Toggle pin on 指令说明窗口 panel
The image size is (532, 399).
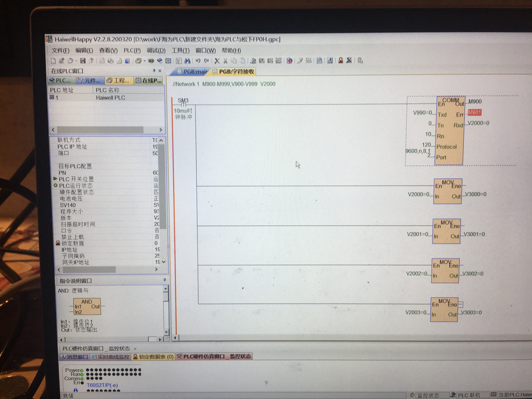[x=165, y=280]
